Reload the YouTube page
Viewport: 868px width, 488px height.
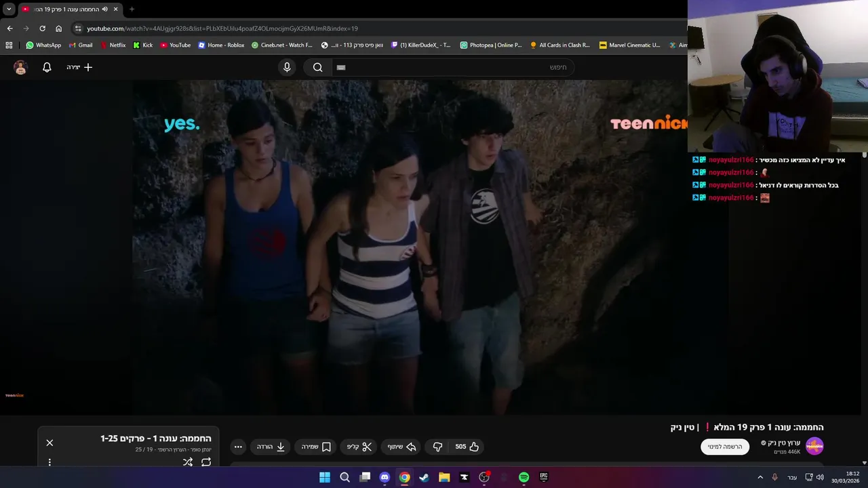[x=42, y=28]
